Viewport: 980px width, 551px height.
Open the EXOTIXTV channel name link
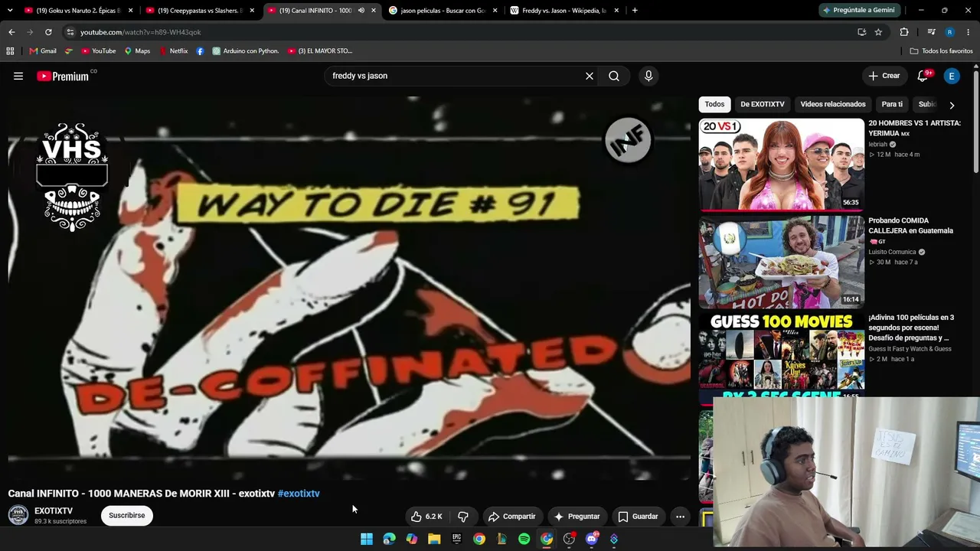pyautogui.click(x=54, y=511)
